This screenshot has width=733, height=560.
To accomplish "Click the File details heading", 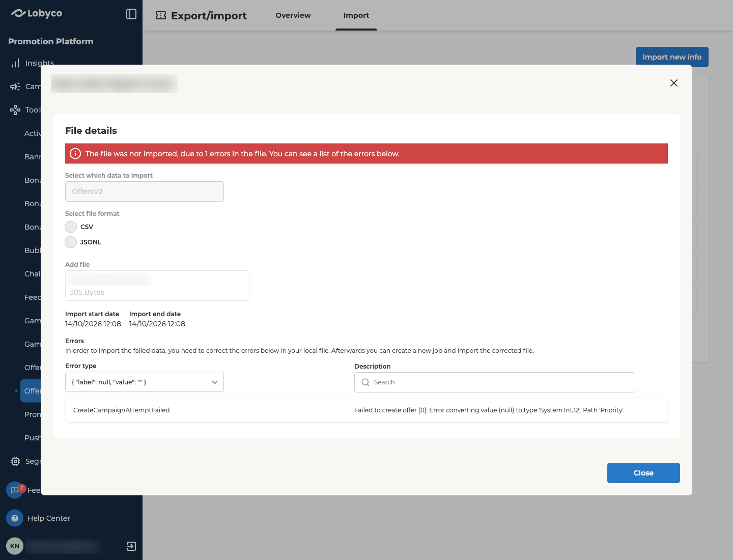I will 91,131.
